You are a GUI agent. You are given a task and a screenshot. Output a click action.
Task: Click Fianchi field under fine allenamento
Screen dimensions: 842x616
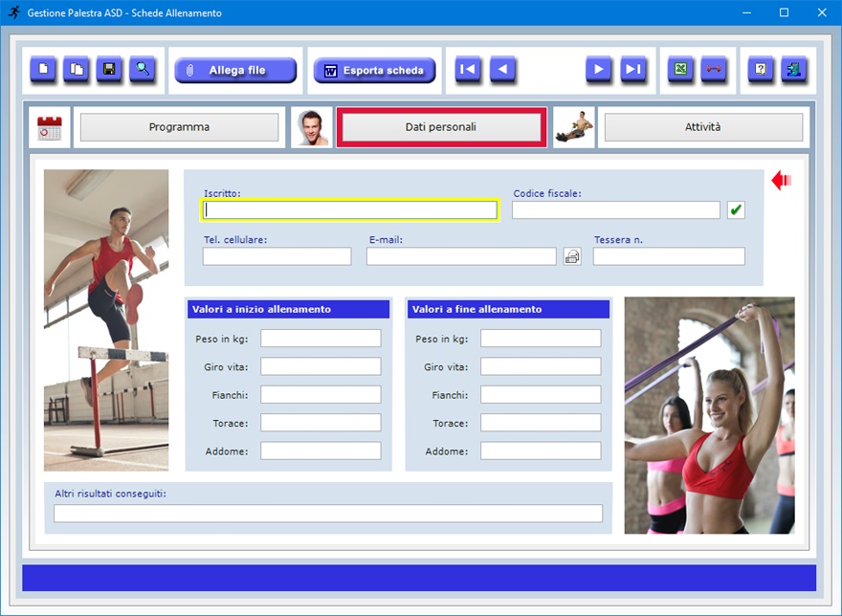coord(541,394)
